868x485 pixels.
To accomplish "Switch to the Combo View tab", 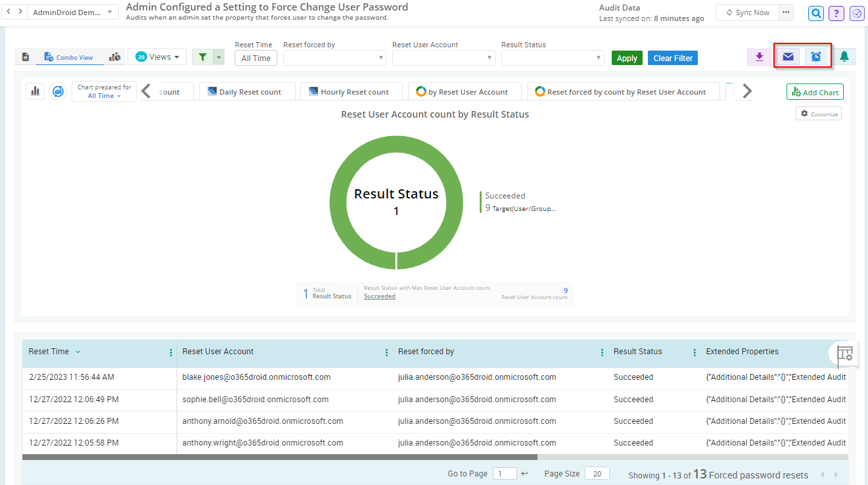I will [69, 57].
